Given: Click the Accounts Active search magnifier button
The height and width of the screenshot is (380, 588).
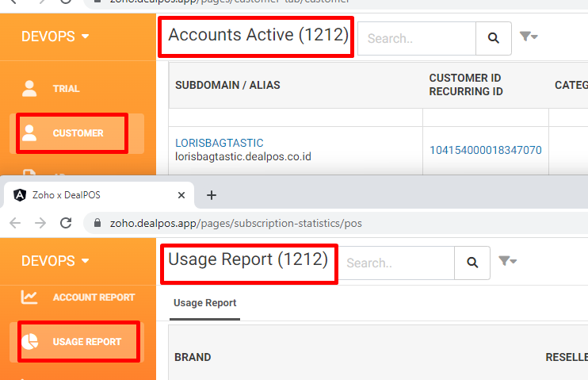Looking at the screenshot, I should [494, 38].
